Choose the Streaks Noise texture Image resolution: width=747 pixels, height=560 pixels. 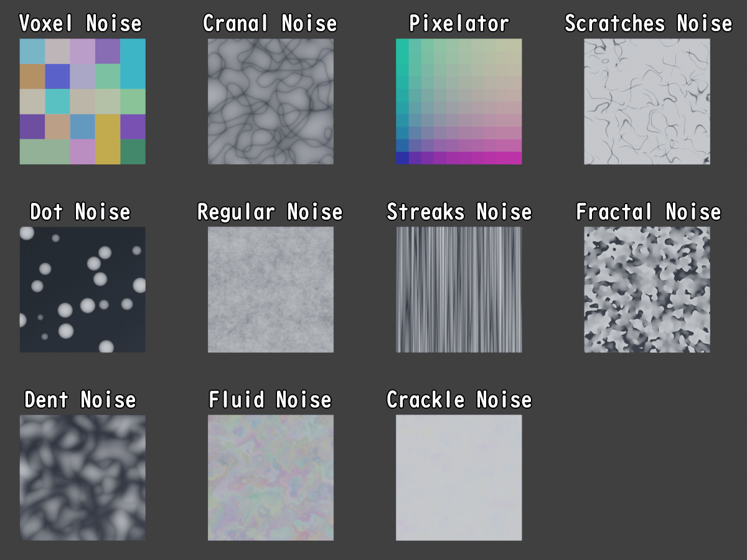[x=459, y=289]
